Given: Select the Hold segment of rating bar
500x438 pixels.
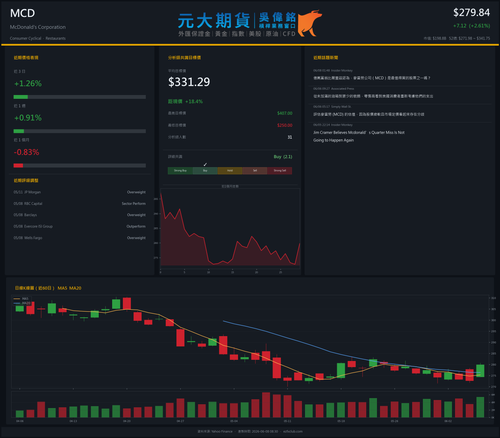Looking at the screenshot, I should 230,171.
